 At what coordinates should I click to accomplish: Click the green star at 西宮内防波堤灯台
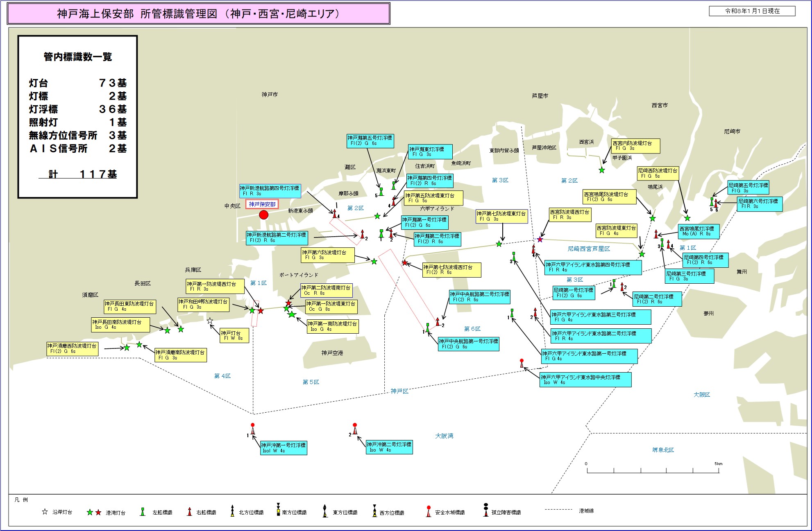[601, 170]
